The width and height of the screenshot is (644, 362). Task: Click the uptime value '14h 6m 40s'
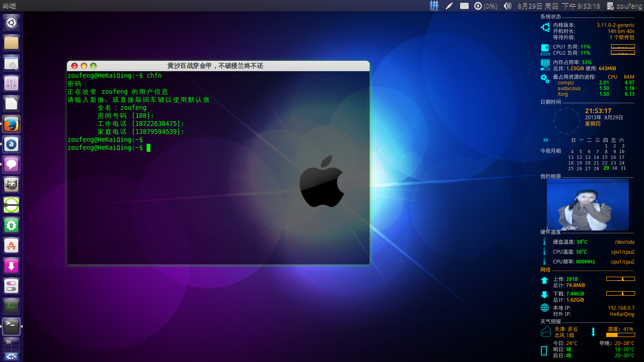(x=621, y=32)
